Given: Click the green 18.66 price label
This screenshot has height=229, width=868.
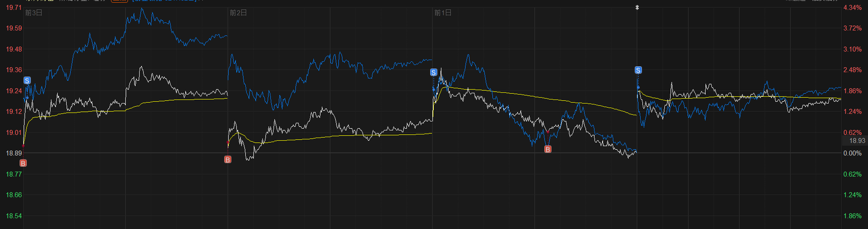Looking at the screenshot, I should click(x=14, y=195).
